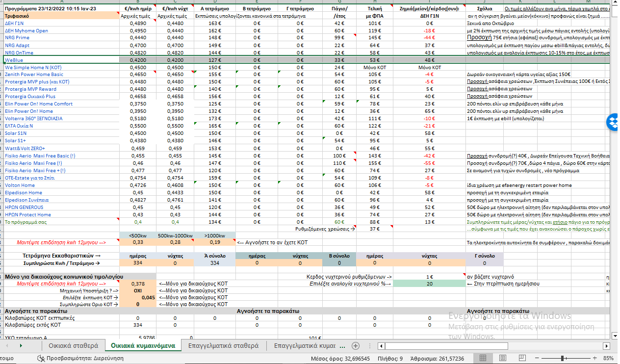
Task: Select the "Ρυθμιζόμενες χρεώσεις →" label cell
Action: [325, 229]
